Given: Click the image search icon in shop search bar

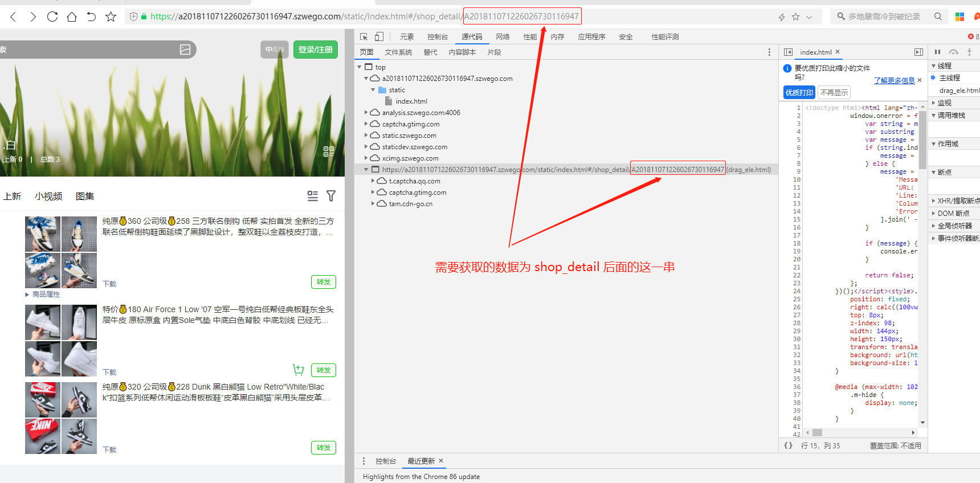Looking at the screenshot, I should point(185,50).
